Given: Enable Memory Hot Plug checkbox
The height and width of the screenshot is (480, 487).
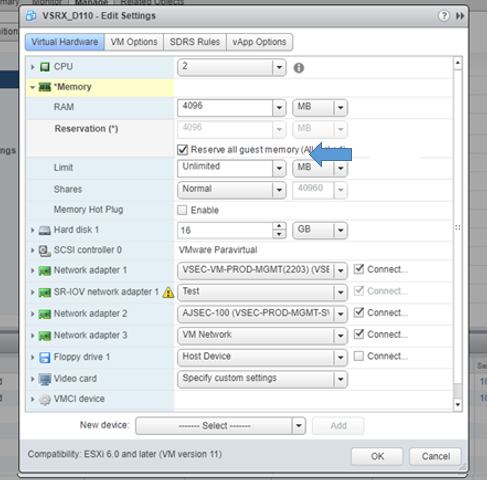Looking at the screenshot, I should (x=182, y=210).
